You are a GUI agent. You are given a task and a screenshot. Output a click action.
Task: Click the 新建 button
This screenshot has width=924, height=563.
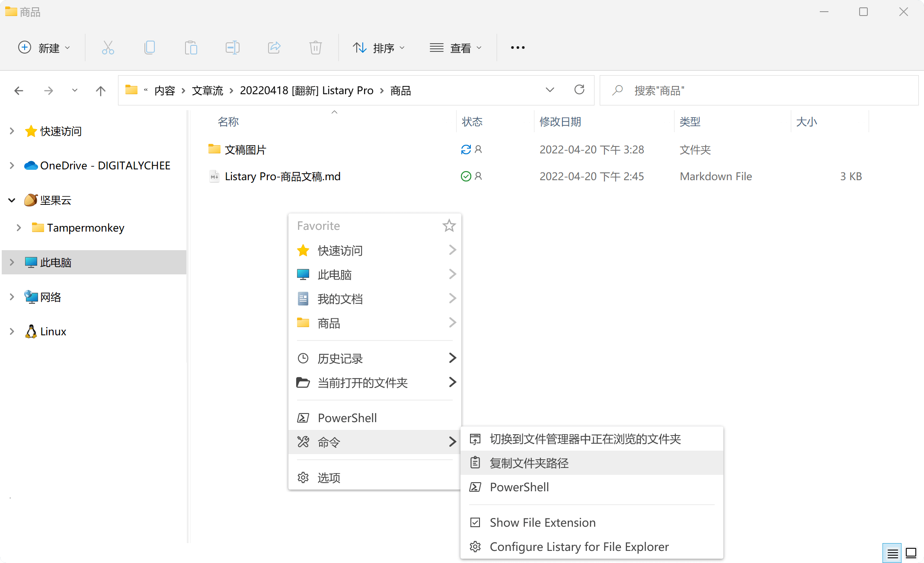pos(45,48)
